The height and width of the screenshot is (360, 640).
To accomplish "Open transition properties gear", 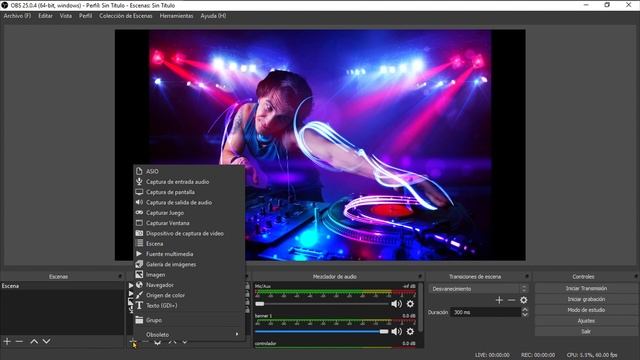I will pos(524,300).
